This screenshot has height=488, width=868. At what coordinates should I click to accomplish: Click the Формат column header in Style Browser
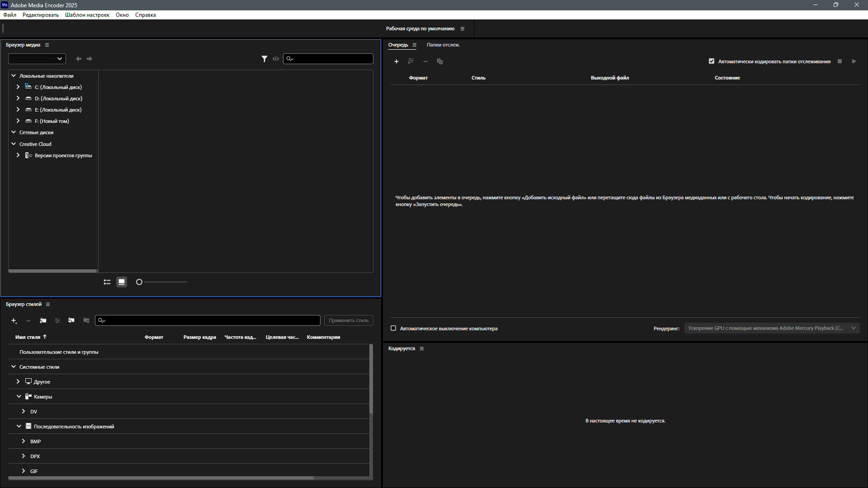154,337
